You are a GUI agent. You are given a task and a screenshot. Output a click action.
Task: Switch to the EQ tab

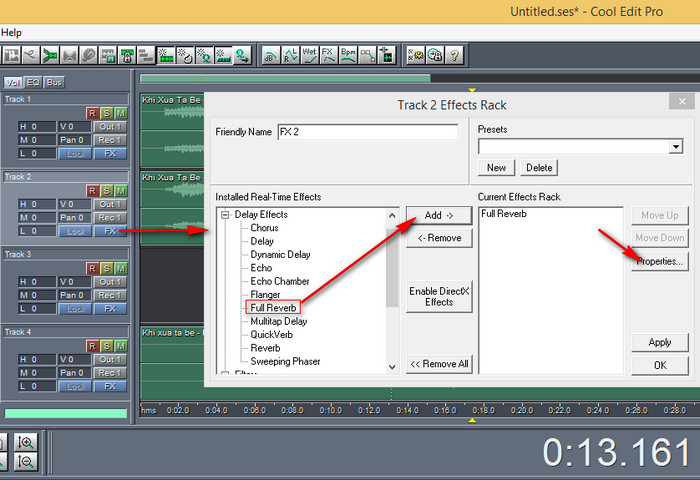pos(33,82)
